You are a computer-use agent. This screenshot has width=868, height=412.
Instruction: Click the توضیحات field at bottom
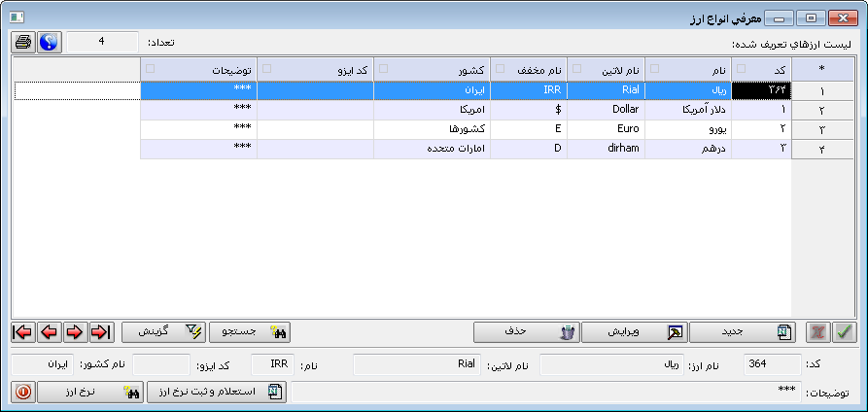(x=546, y=392)
